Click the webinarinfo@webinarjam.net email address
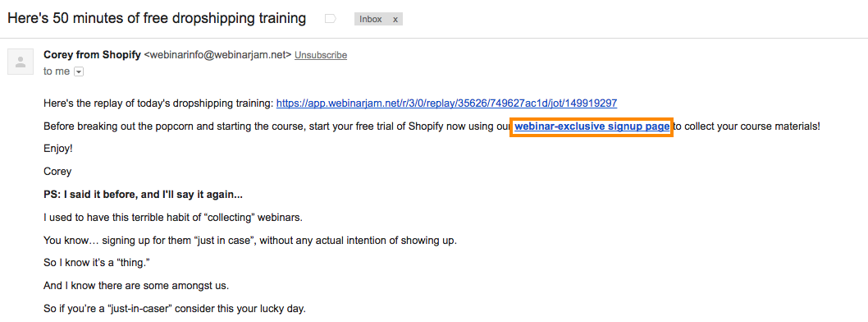Viewport: 868px width, 322px height. point(217,55)
